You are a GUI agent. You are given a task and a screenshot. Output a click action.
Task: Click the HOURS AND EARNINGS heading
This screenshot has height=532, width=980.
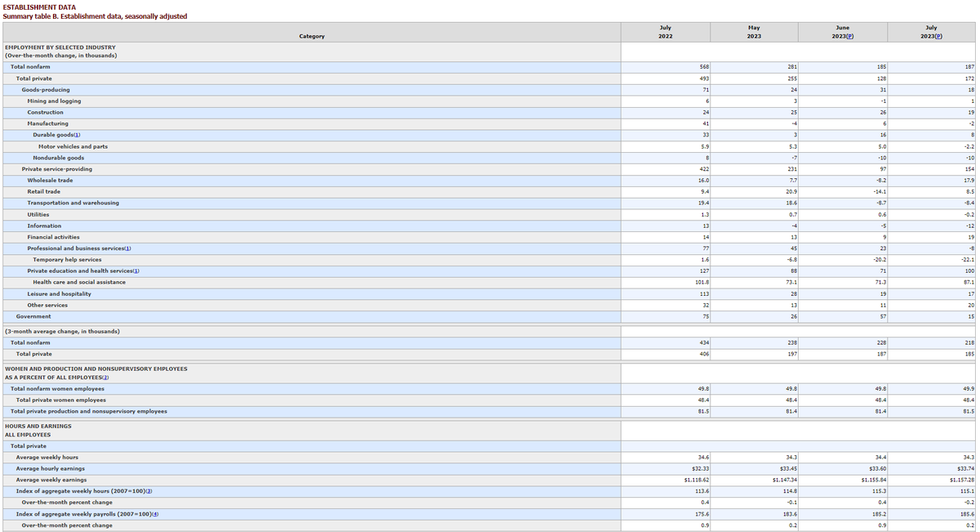click(38, 427)
